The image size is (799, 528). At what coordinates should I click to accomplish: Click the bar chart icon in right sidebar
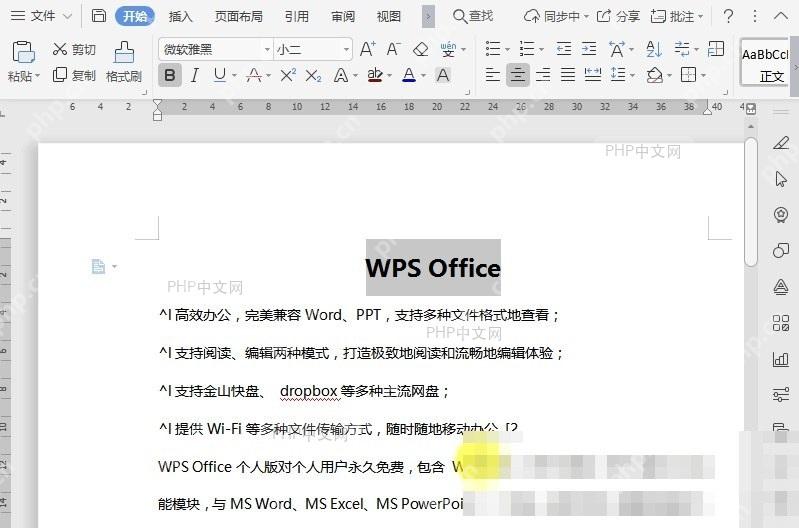coord(781,359)
